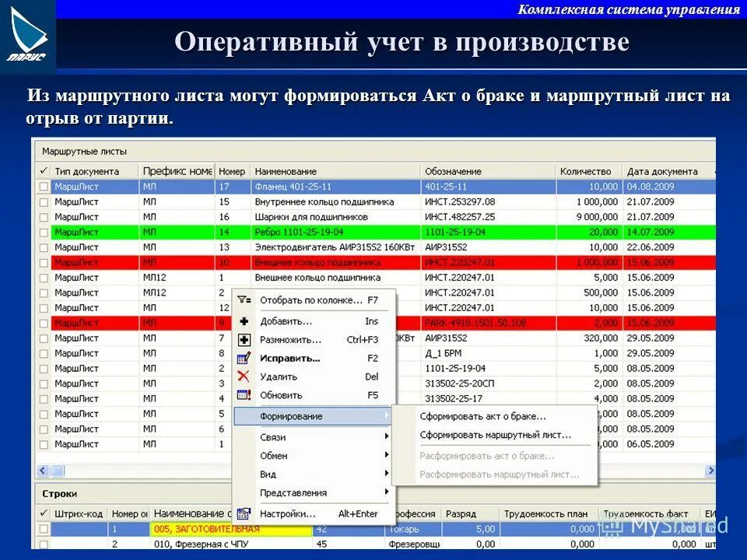Click the Обновить refresh icon
This screenshot has height=560, width=747.
[245, 395]
